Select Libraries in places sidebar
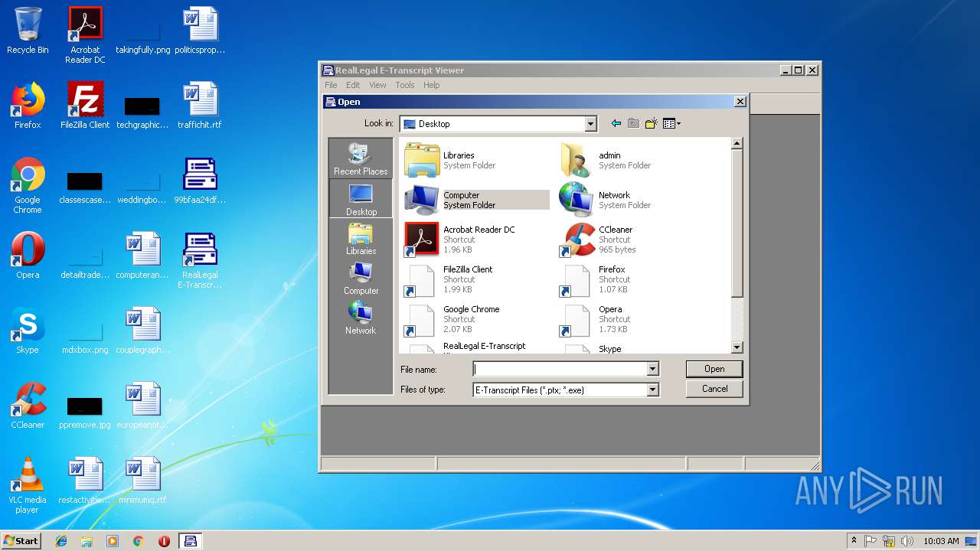The width and height of the screenshot is (980, 551). pyautogui.click(x=361, y=239)
